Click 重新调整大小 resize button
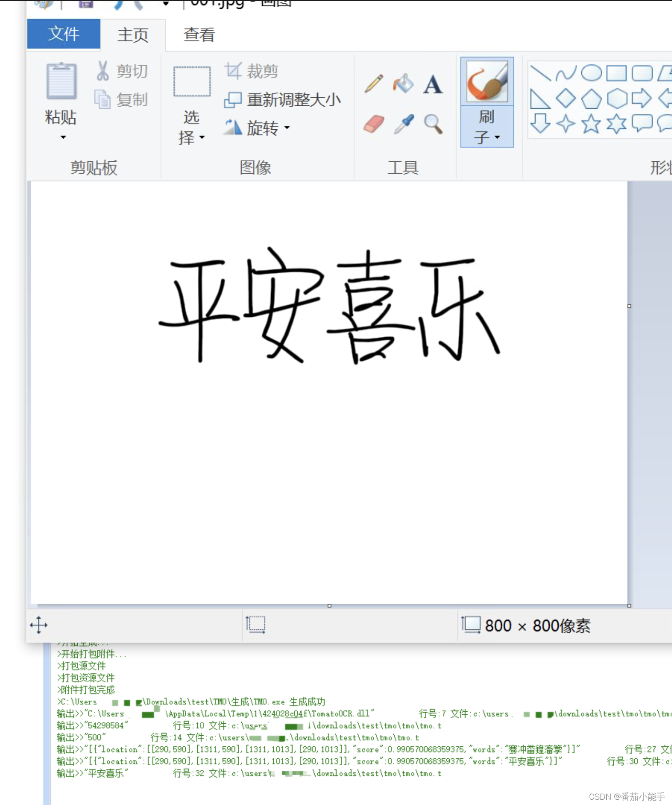This screenshot has width=672, height=805. 283,100
